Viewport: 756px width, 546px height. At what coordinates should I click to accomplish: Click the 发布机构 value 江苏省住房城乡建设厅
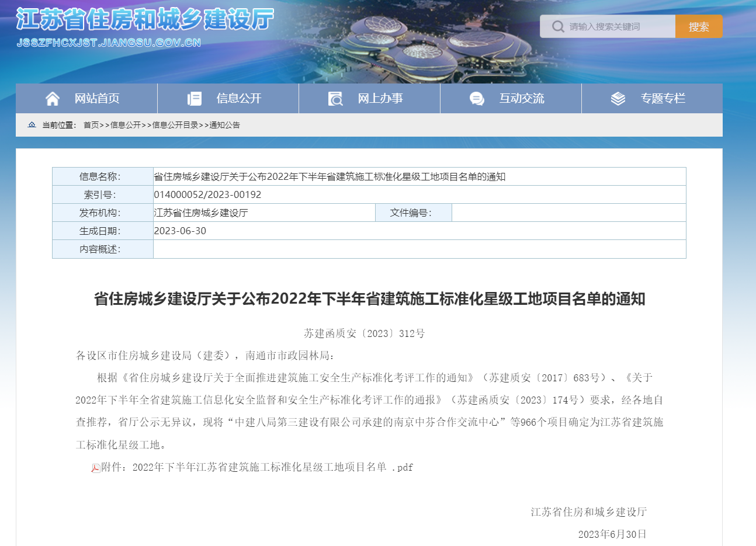point(201,213)
